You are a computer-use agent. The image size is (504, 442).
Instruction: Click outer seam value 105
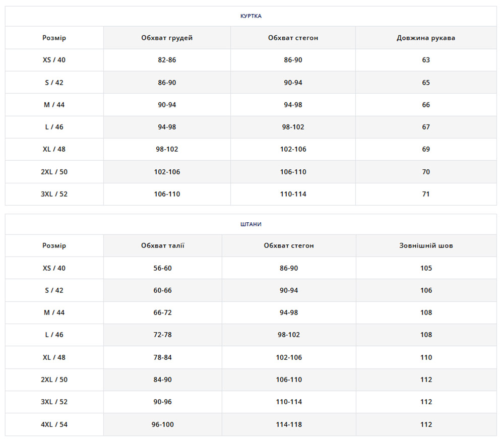click(426, 268)
